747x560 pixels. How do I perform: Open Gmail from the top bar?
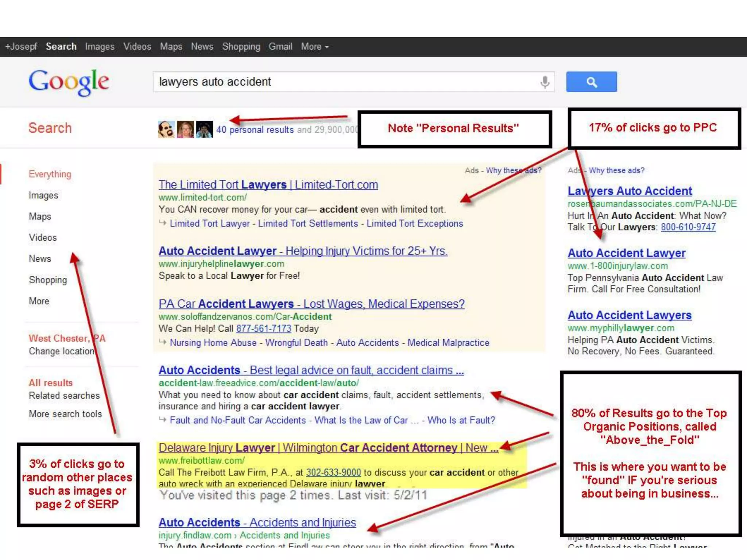[x=280, y=47]
